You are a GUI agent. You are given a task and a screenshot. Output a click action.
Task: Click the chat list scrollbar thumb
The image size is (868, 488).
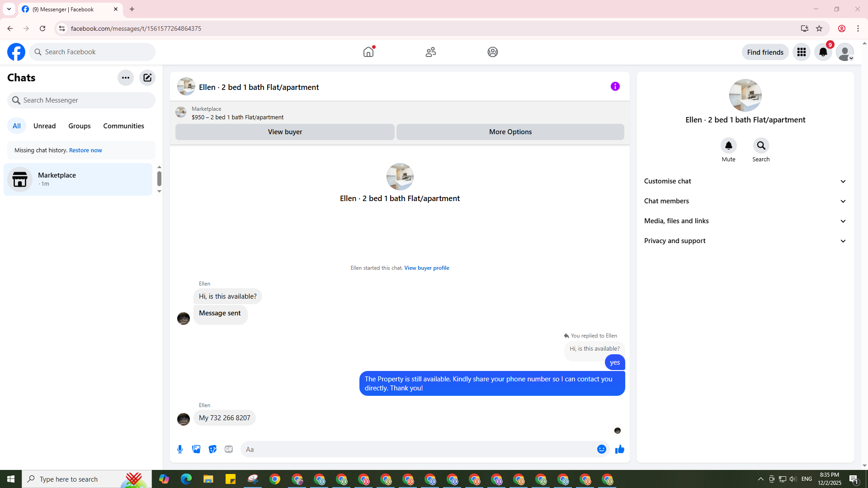(159, 178)
